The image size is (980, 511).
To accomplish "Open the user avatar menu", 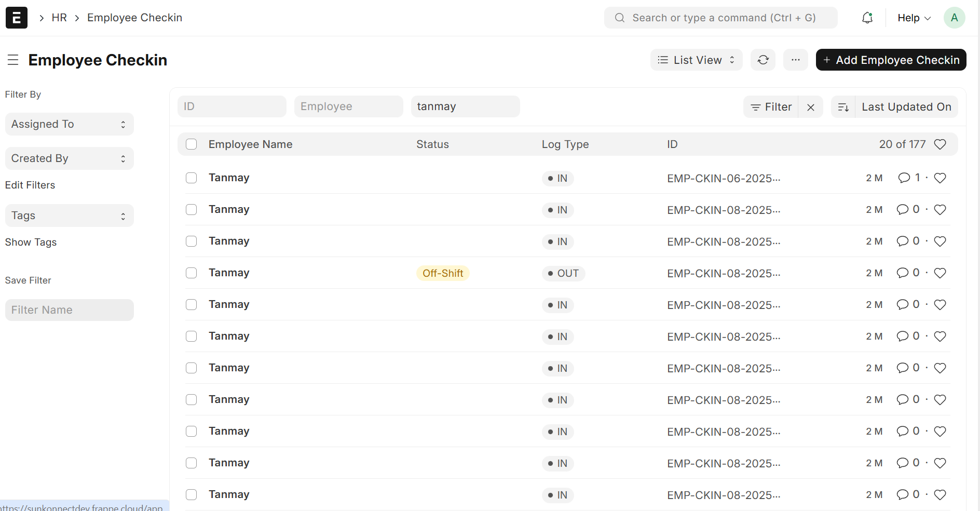I will 954,18.
